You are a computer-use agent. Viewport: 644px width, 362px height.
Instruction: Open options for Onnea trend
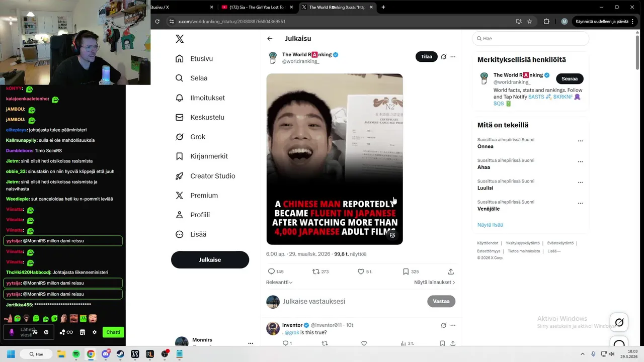pos(580,141)
